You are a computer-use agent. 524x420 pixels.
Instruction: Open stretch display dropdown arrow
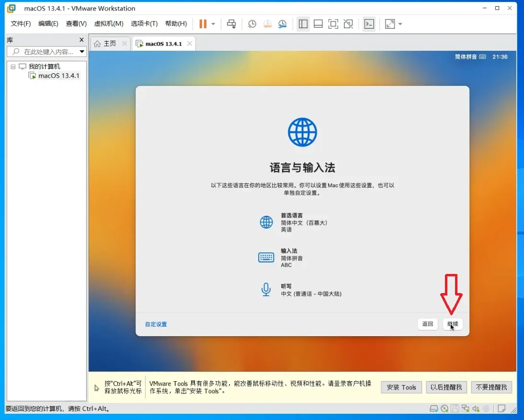[x=400, y=24]
